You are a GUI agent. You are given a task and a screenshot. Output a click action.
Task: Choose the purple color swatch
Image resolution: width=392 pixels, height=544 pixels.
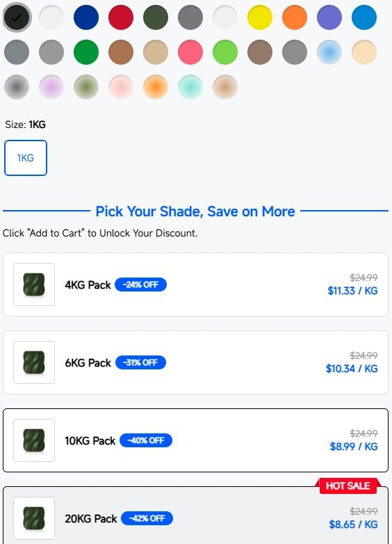tap(329, 17)
